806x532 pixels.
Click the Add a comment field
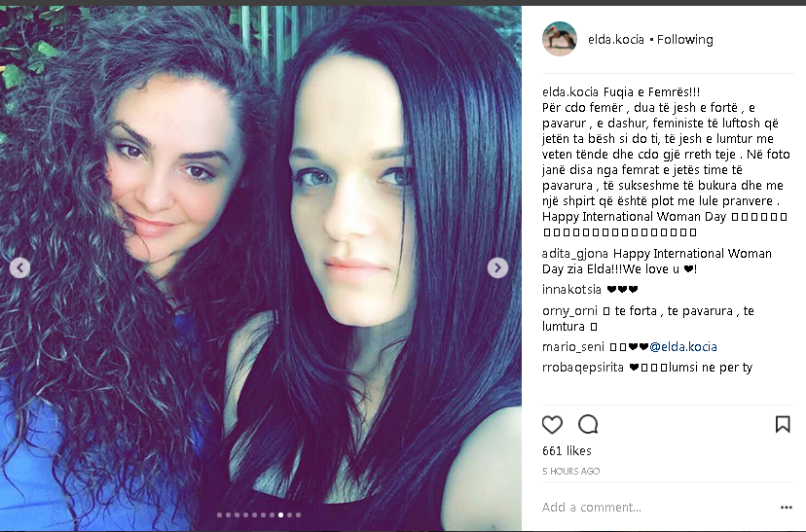[x=658, y=508]
